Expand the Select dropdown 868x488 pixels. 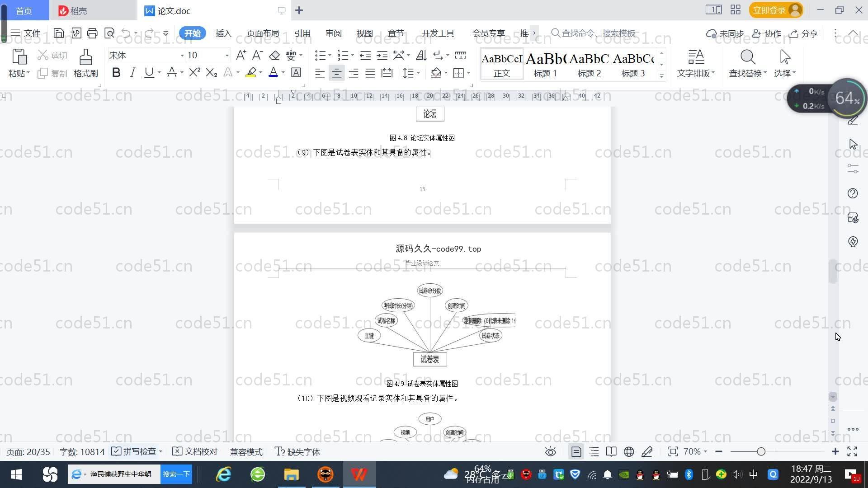point(785,73)
